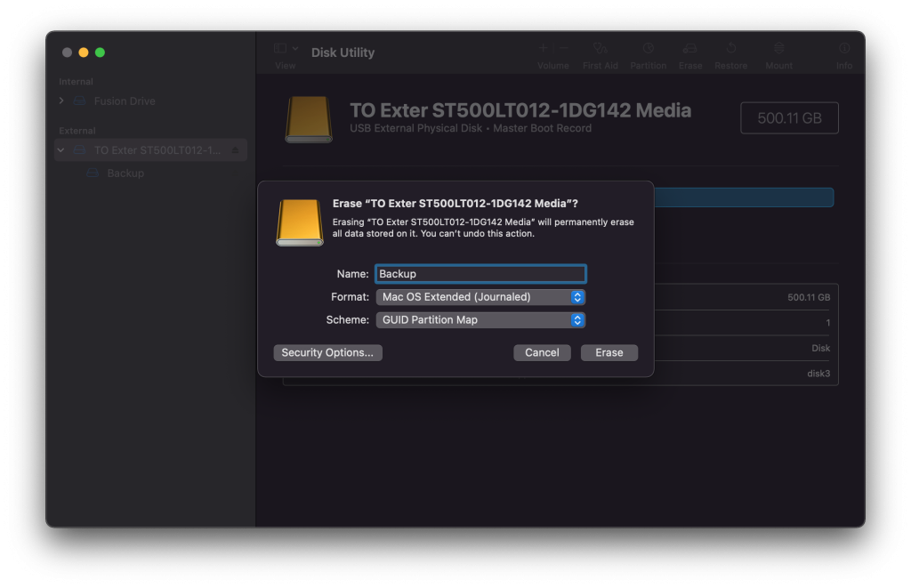The image size is (911, 588).
Task: Cancel the erase dialog
Action: [x=542, y=352]
